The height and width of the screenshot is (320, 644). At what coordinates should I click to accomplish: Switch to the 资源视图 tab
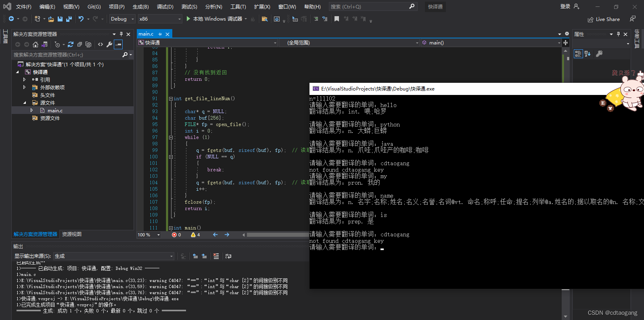pos(72,234)
